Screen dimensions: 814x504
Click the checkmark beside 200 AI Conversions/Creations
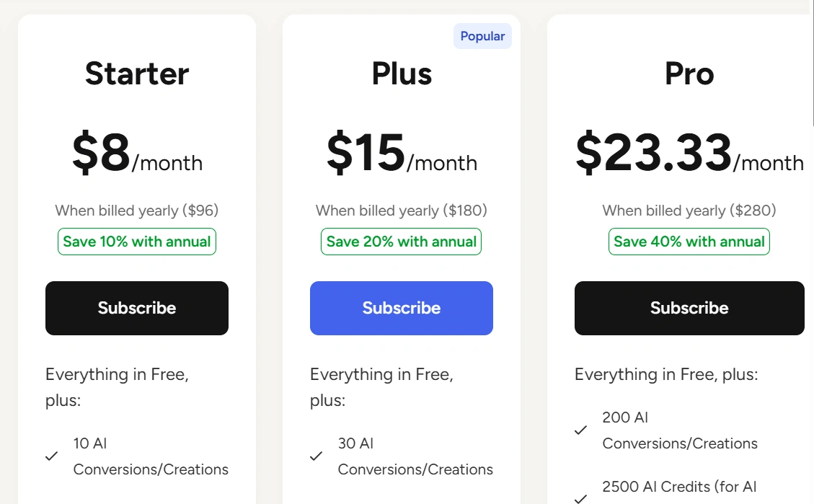click(x=580, y=430)
